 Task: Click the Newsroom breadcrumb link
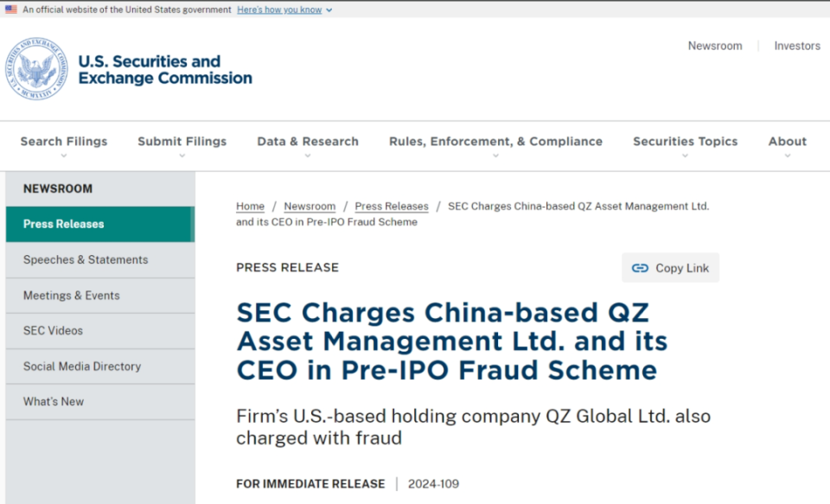tap(310, 206)
